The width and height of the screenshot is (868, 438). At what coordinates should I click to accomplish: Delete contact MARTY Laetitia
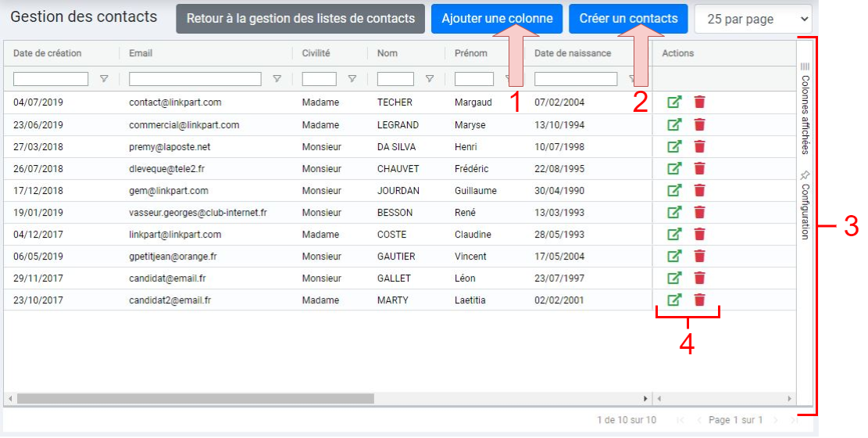click(700, 300)
